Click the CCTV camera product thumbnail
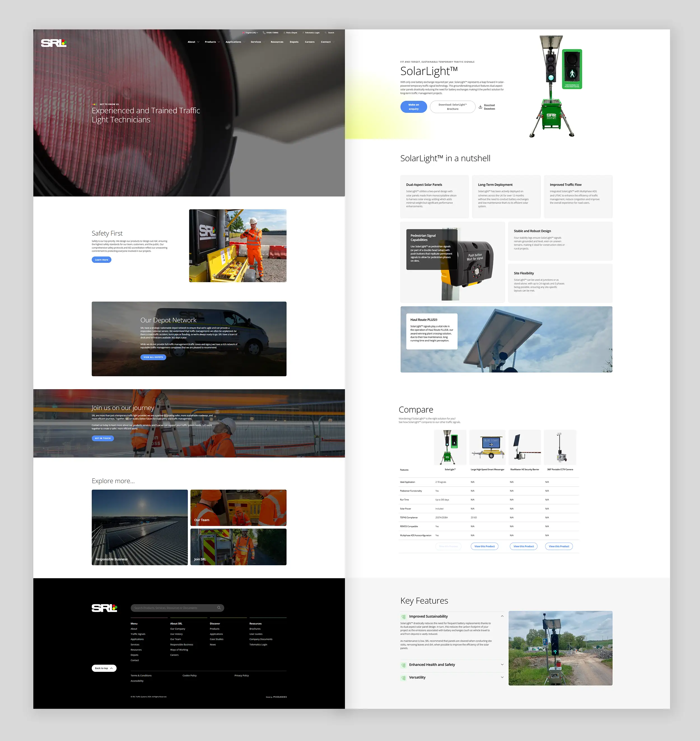The image size is (700, 741). tap(560, 447)
